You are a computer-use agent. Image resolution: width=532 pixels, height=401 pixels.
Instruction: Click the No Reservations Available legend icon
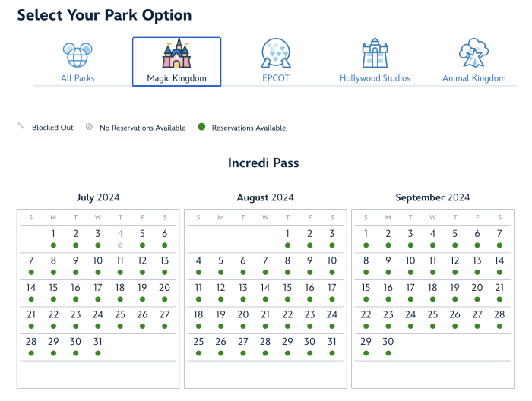[x=89, y=127]
